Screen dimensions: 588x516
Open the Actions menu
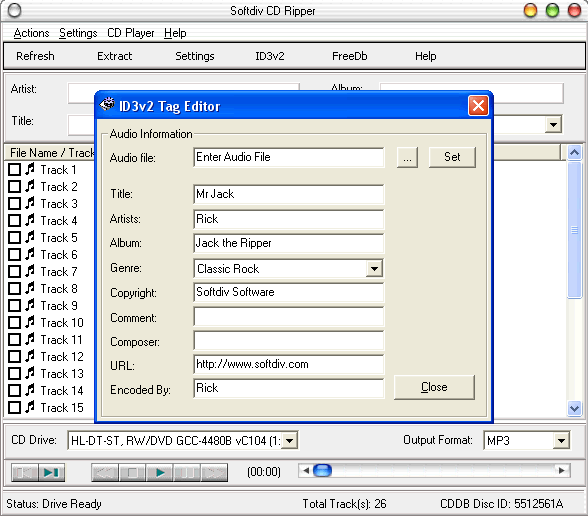click(x=32, y=33)
